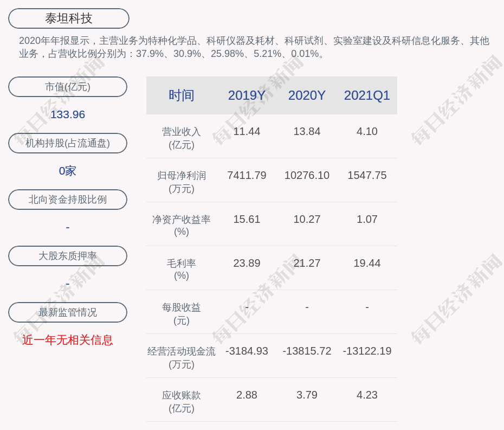Select the 应收账款(亿元) row label

[x=181, y=401]
